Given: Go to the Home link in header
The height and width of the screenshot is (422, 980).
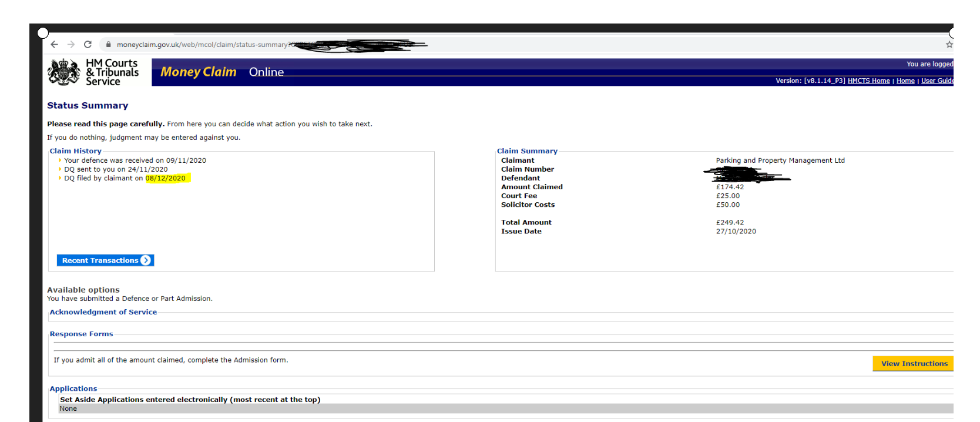Looking at the screenshot, I should (x=905, y=81).
